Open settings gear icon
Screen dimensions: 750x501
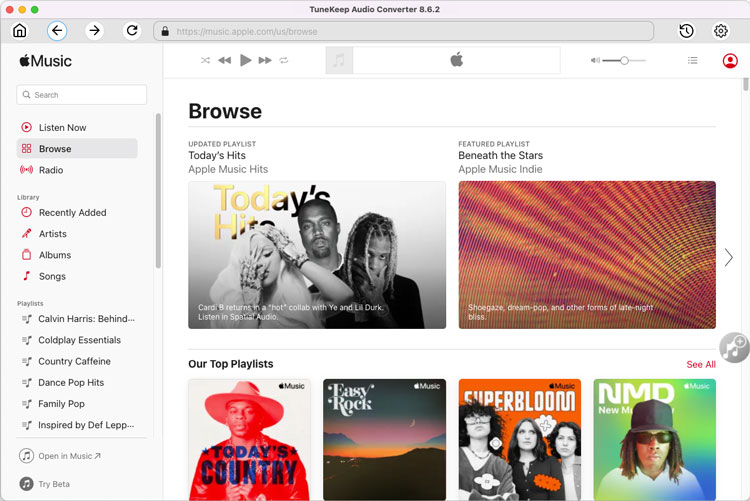721,31
